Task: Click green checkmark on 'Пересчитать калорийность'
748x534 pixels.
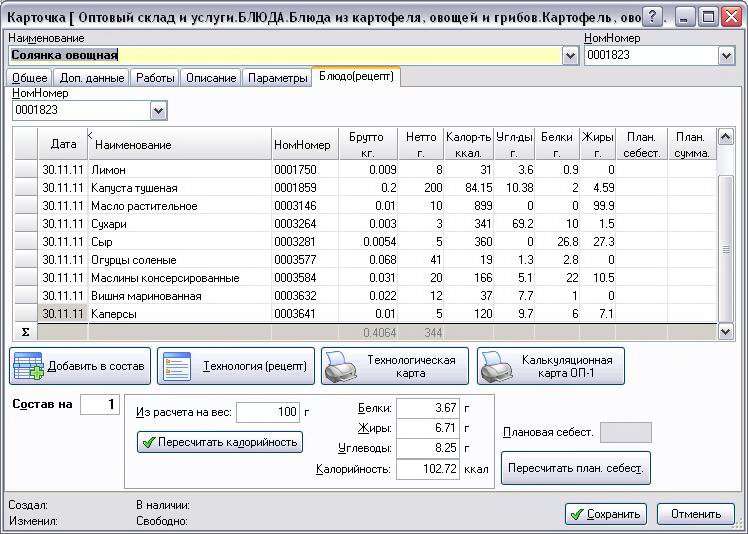Action: [149, 442]
